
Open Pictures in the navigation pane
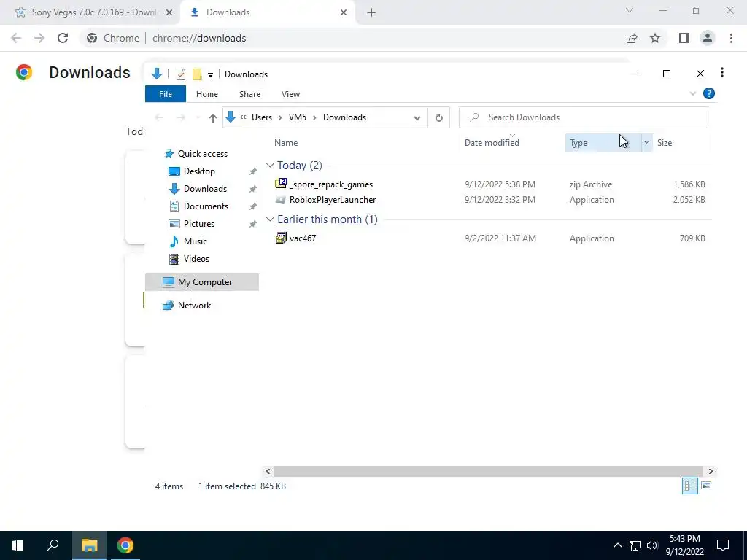[199, 224]
